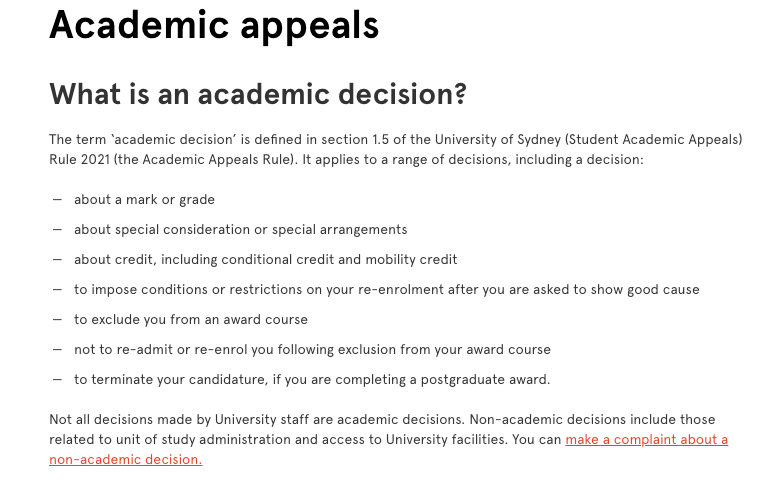This screenshot has height=489, width=780.
Task: Click "about special consideration or special arrangements" item
Action: point(240,230)
